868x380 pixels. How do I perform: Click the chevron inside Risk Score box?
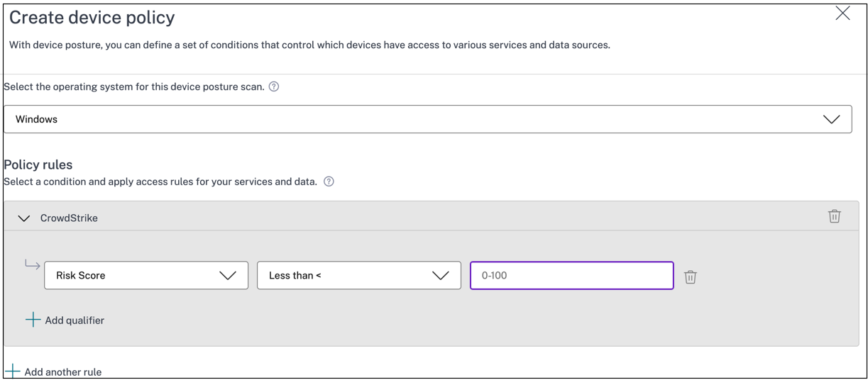click(x=228, y=276)
